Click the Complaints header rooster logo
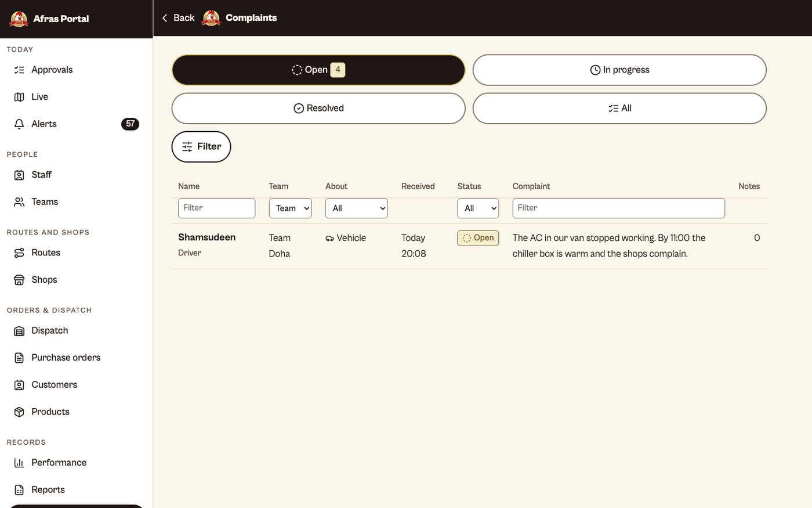 pyautogui.click(x=211, y=18)
